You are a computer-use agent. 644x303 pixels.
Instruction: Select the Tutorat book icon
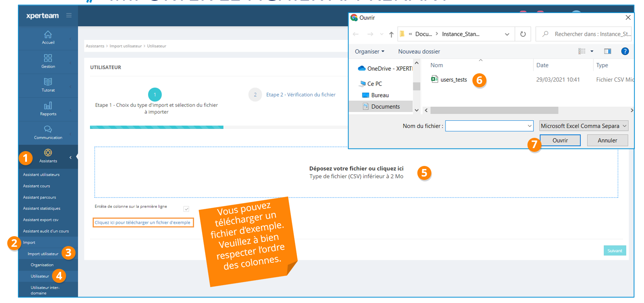coord(48,82)
